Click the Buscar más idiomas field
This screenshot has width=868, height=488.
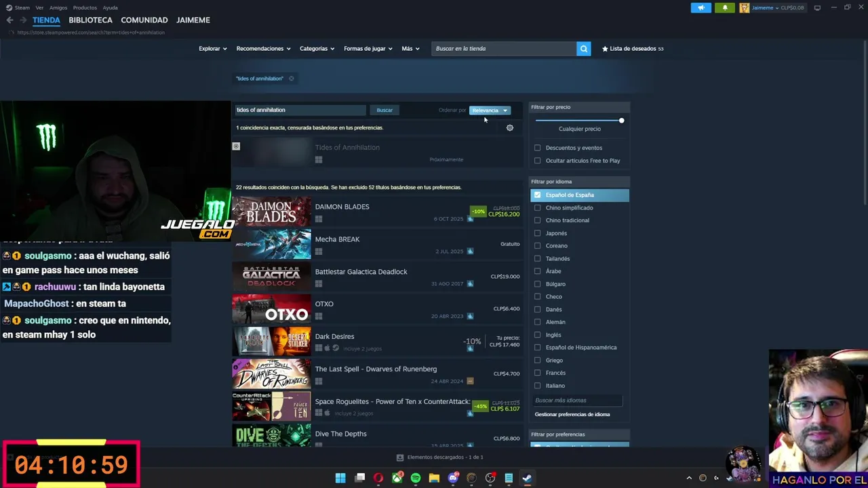click(x=578, y=401)
